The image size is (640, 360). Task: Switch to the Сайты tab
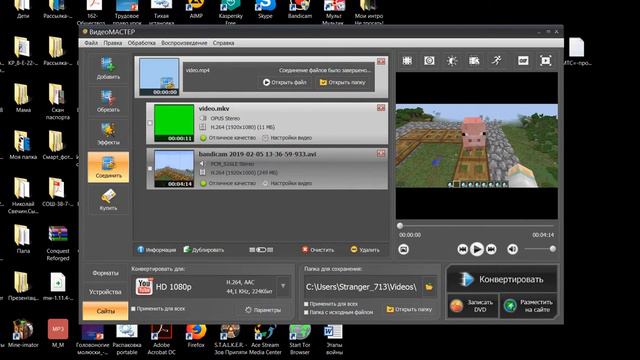pos(105,311)
